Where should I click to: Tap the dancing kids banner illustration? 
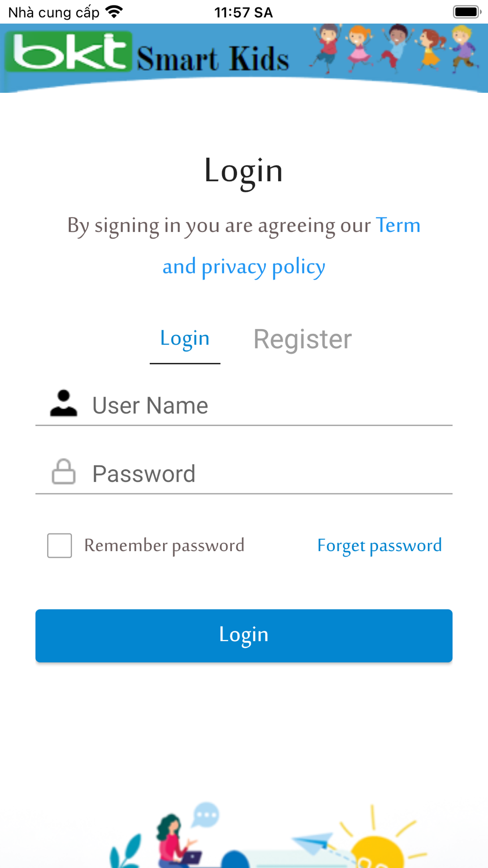[394, 49]
